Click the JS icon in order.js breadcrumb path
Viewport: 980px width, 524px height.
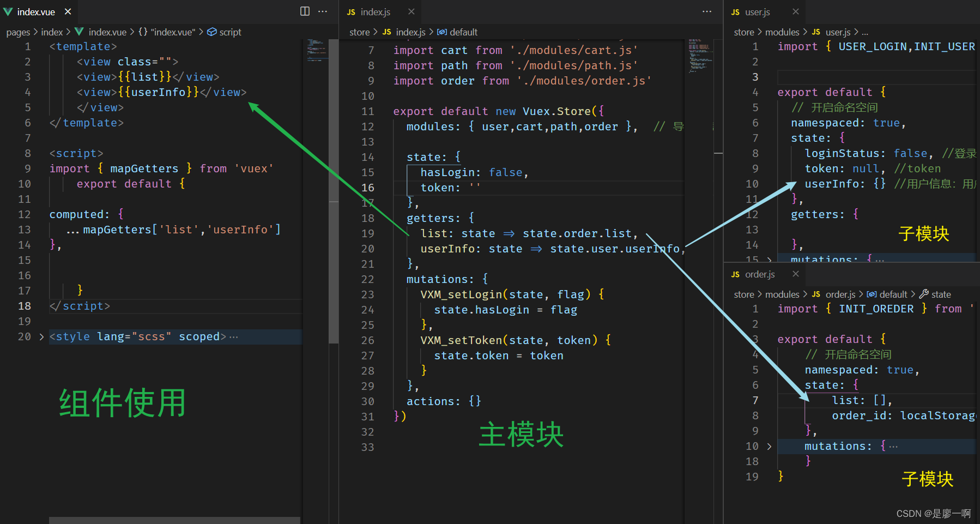[x=816, y=294]
